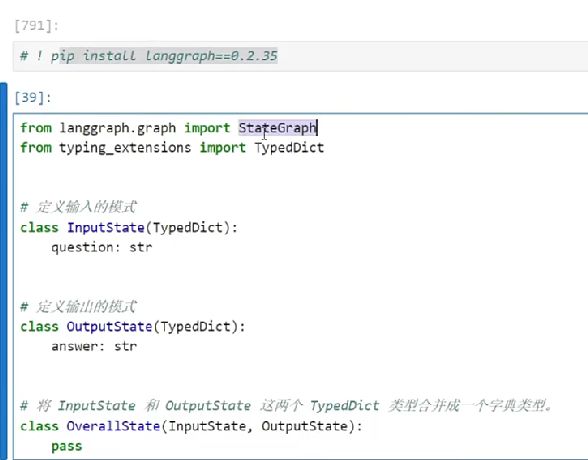588x460 pixels.
Task: Click the OutputState class name definition
Action: [x=110, y=327]
